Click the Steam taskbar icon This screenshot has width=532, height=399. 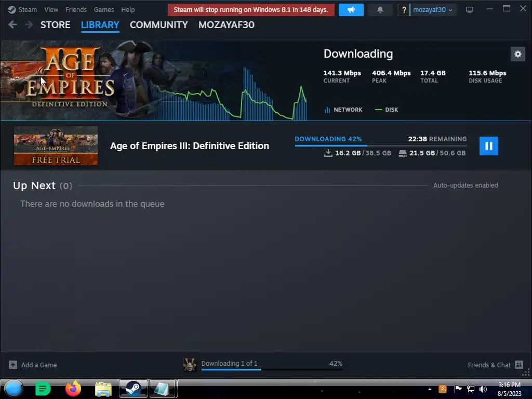[x=134, y=389]
